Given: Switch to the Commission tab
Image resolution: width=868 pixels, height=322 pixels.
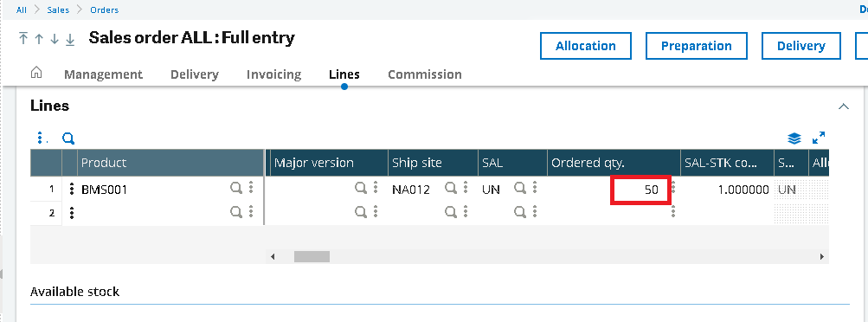Looking at the screenshot, I should click(x=425, y=74).
